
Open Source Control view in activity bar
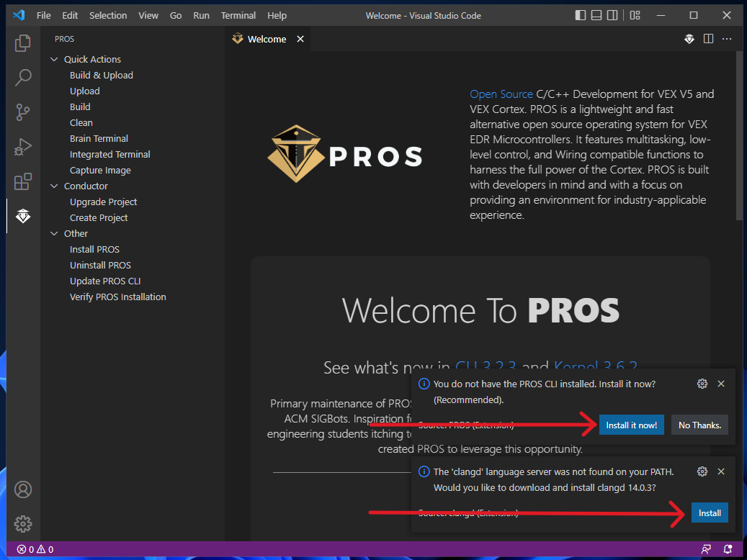tap(23, 112)
